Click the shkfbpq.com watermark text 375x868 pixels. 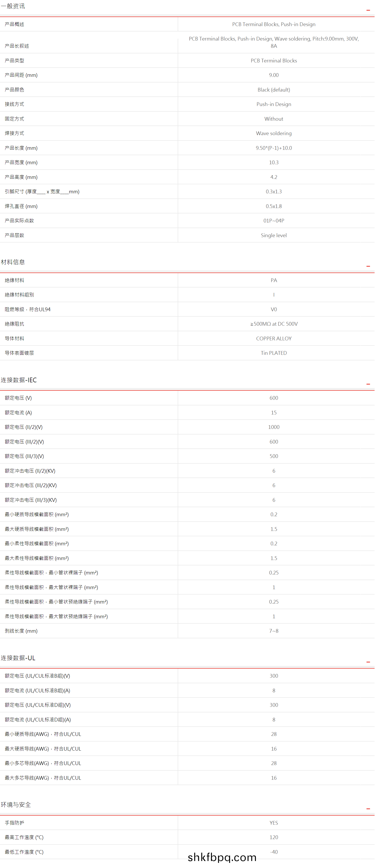(x=222, y=858)
